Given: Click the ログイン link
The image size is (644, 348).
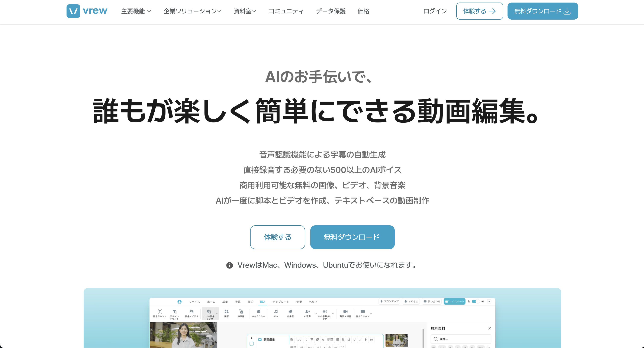Looking at the screenshot, I should click(435, 11).
